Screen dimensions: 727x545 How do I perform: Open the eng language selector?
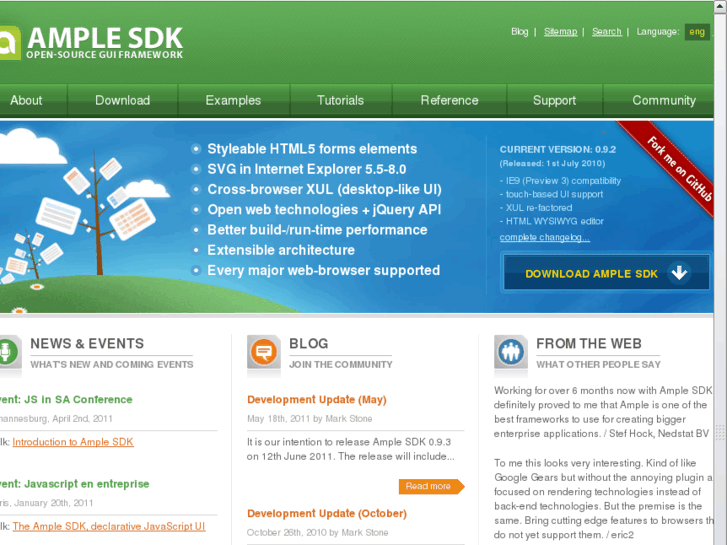pyautogui.click(x=697, y=32)
